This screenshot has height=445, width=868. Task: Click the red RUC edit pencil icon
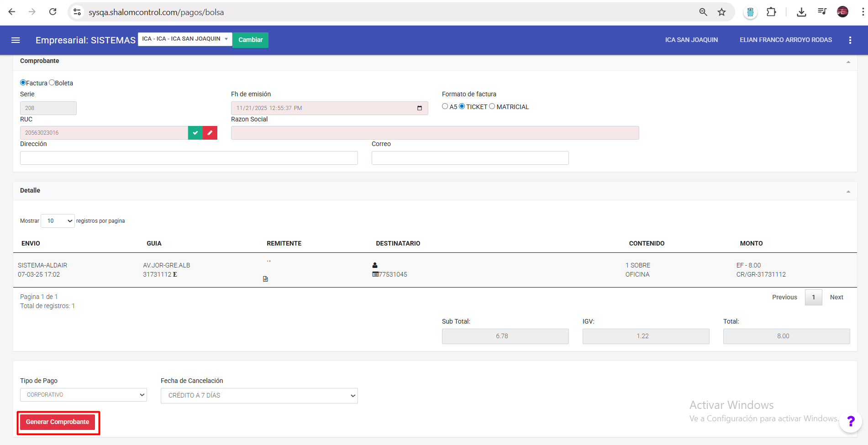[210, 133]
